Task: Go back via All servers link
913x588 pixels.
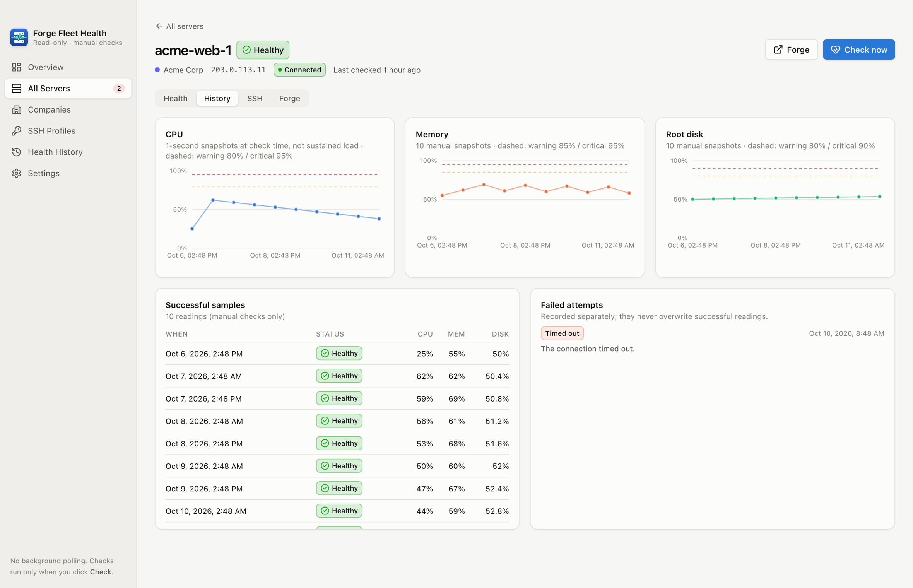Action: 180,26
